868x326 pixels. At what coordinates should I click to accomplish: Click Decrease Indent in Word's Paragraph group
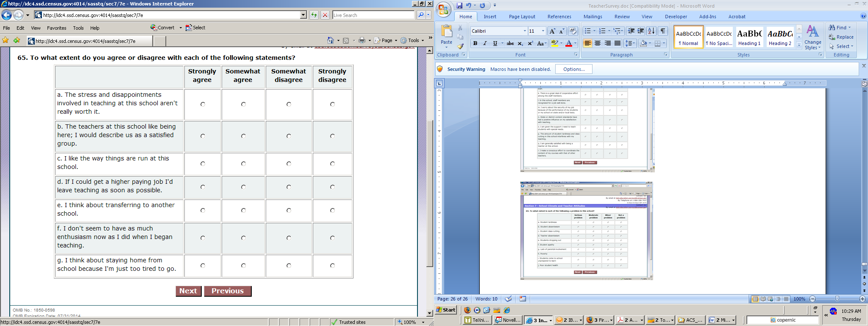click(631, 31)
